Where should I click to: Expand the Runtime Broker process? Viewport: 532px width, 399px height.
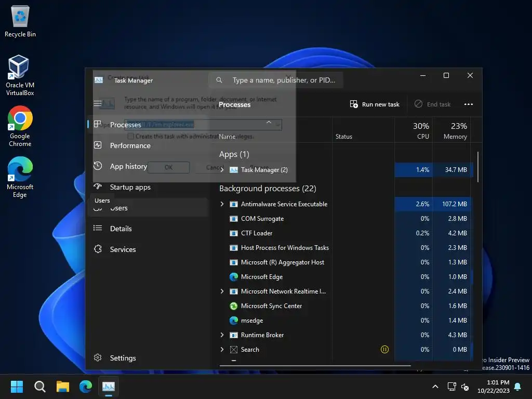coord(222,335)
